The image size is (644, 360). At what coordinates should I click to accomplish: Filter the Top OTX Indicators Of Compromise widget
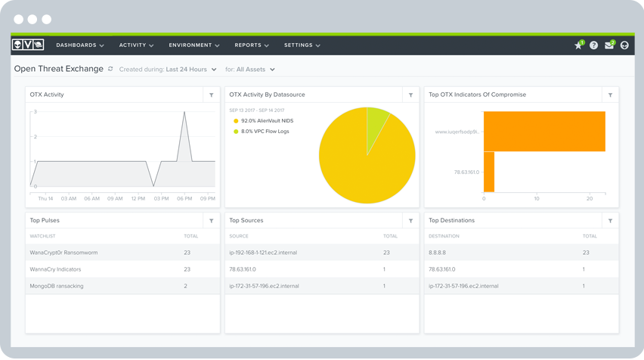pyautogui.click(x=610, y=95)
